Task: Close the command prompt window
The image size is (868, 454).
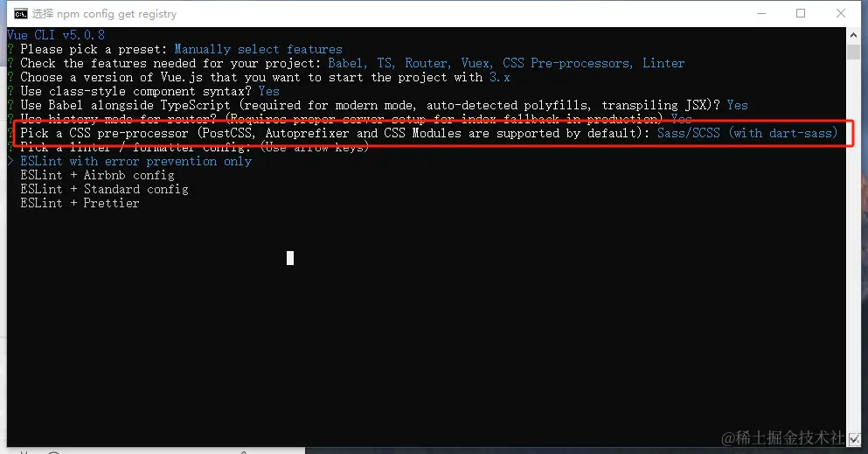Action: [841, 13]
